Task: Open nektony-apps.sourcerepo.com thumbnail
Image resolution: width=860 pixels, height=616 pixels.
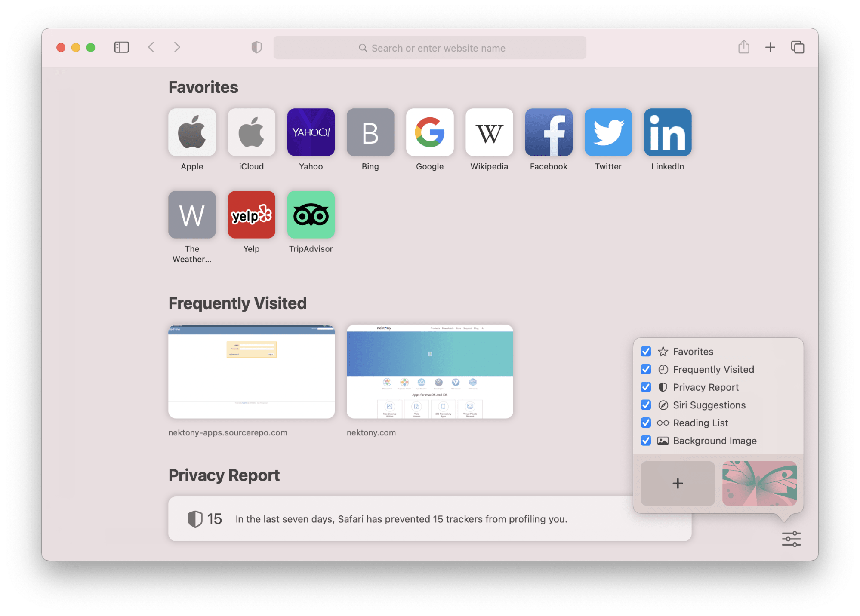Action: 252,371
